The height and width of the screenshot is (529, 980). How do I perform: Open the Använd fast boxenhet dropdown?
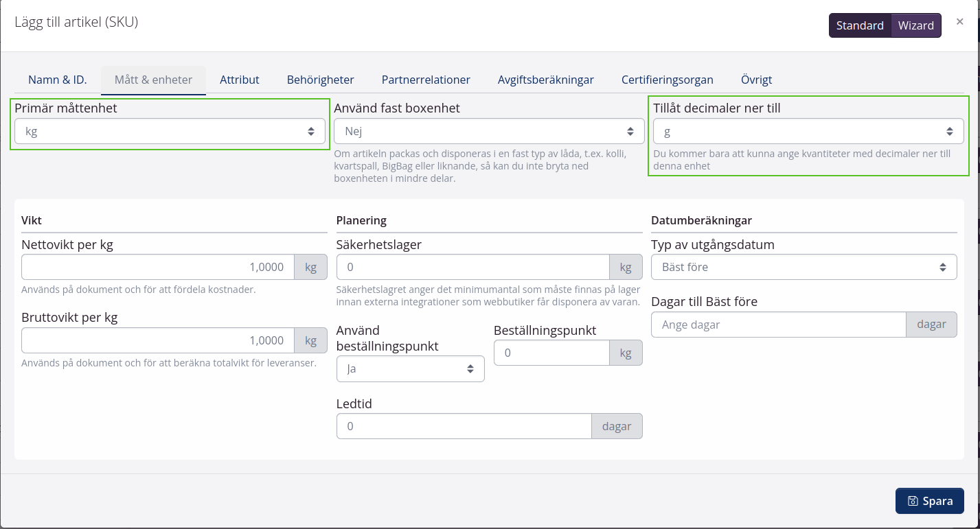click(x=489, y=131)
